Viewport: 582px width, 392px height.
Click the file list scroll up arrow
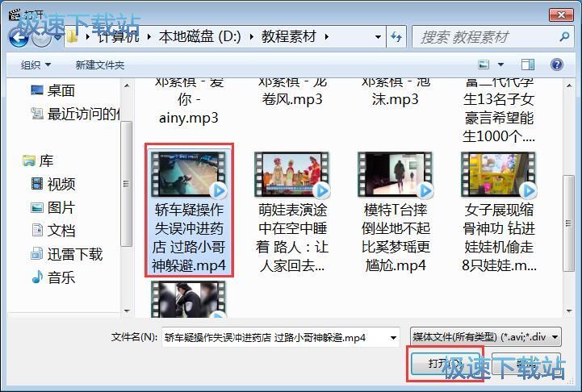tap(569, 86)
